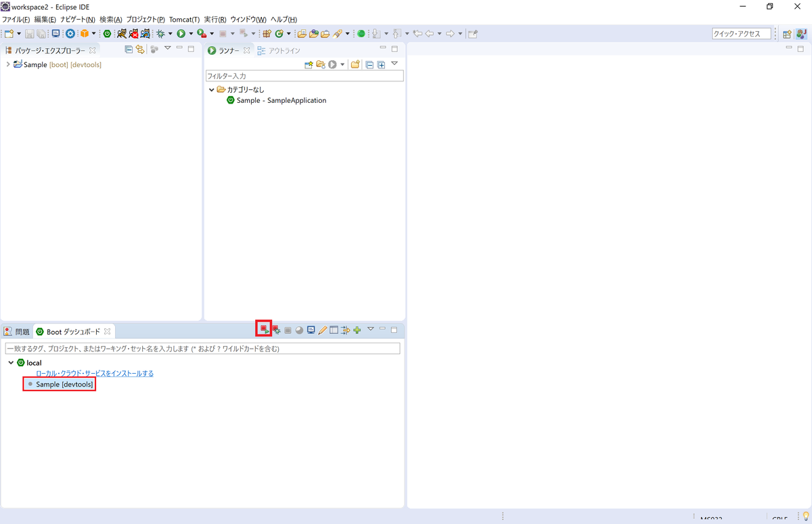Screen dimensions: 812x524
Task: Click the Debug bug icon in main toolbar
Action: point(161,33)
